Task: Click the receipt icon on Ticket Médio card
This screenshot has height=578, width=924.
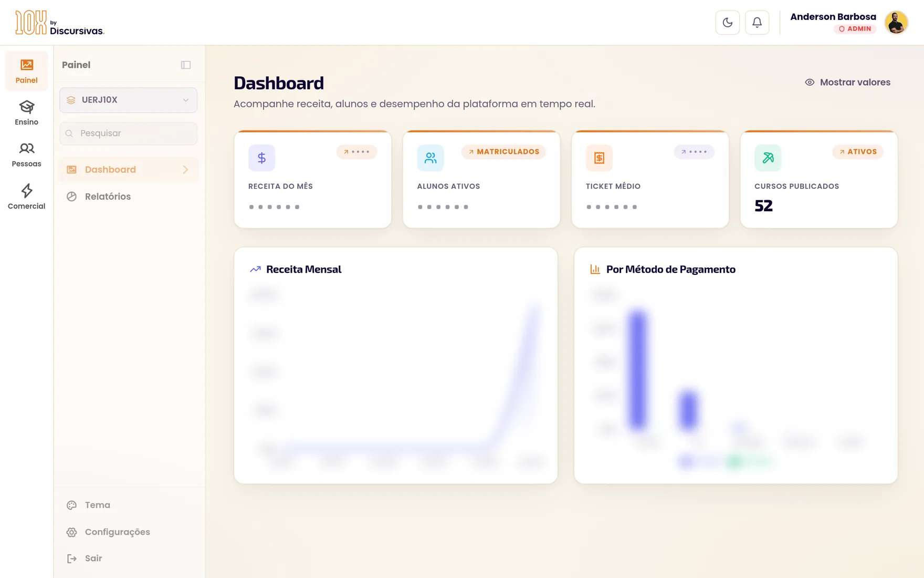Action: click(599, 158)
